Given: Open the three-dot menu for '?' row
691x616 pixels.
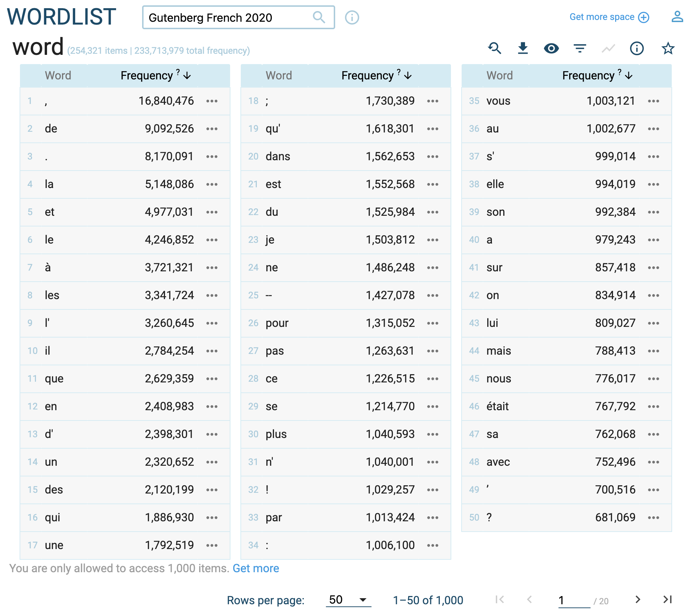Looking at the screenshot, I should [x=654, y=518].
